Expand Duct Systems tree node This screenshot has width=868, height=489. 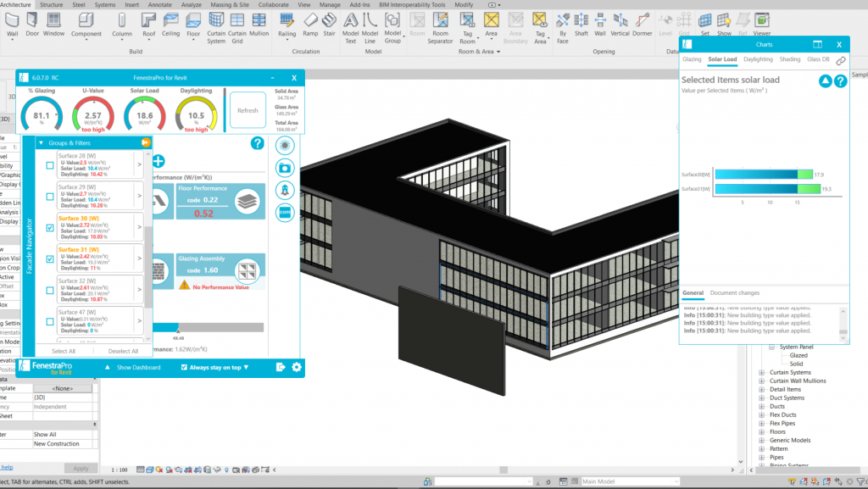[x=762, y=397]
